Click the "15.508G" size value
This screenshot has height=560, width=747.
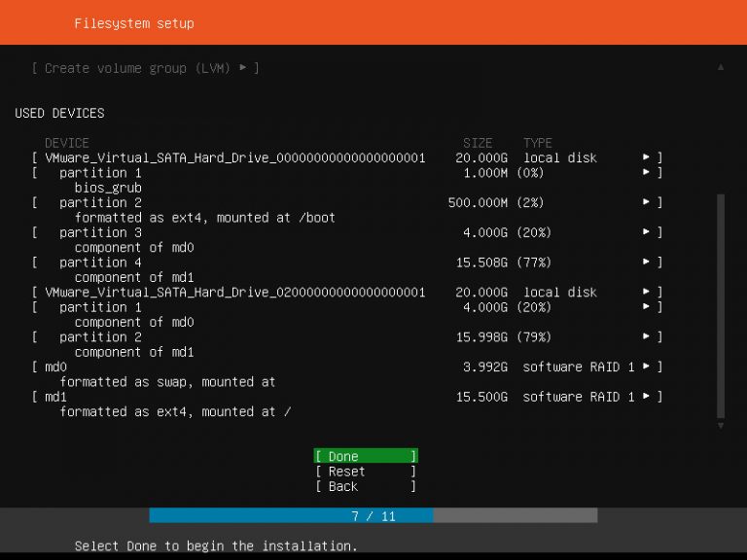tap(481, 262)
